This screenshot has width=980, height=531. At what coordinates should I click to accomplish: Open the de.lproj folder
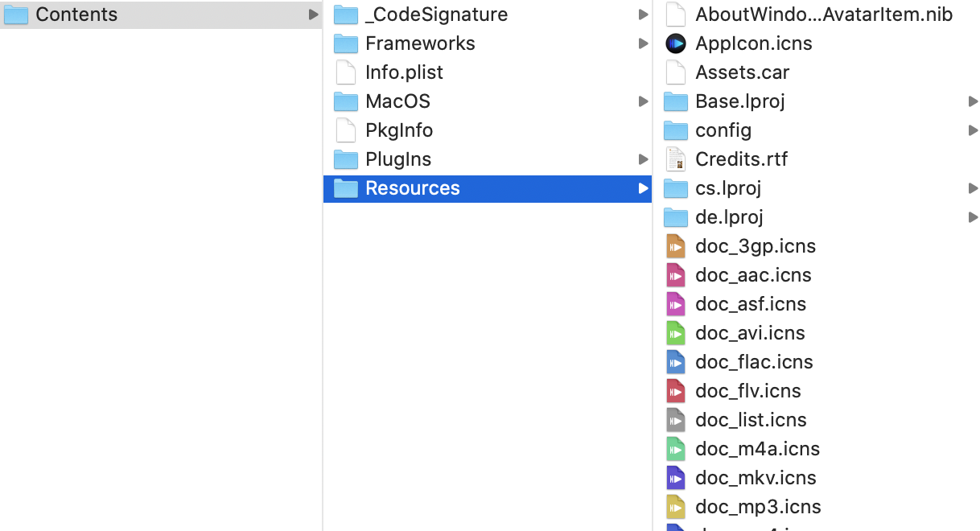point(729,217)
